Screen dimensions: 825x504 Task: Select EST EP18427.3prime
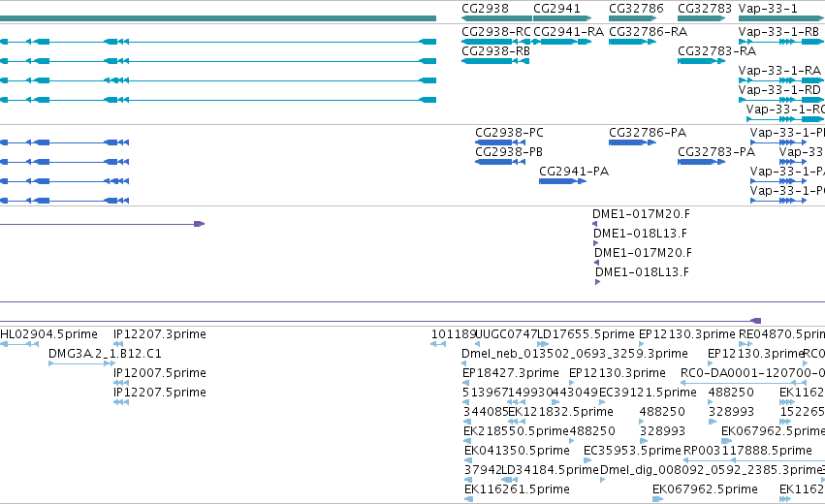pyautogui.click(x=510, y=373)
